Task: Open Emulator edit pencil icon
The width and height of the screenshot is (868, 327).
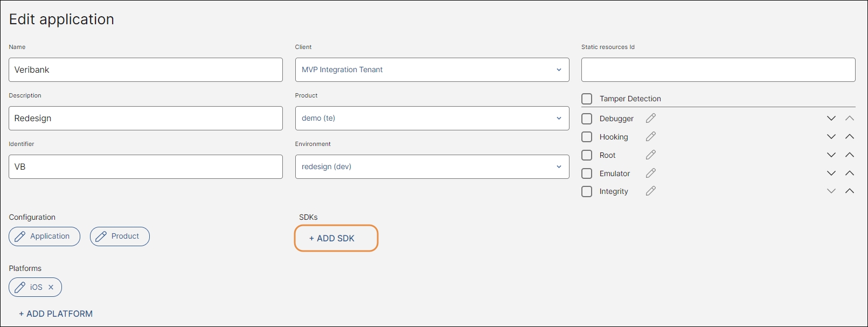Action: 651,173
